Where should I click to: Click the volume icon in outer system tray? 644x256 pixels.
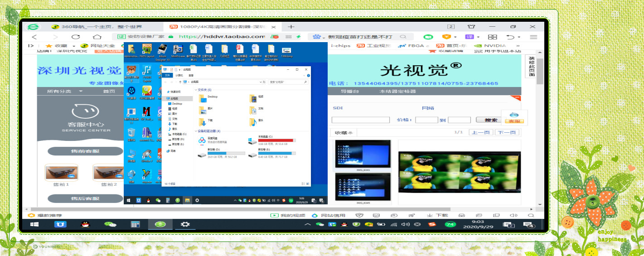point(405,224)
